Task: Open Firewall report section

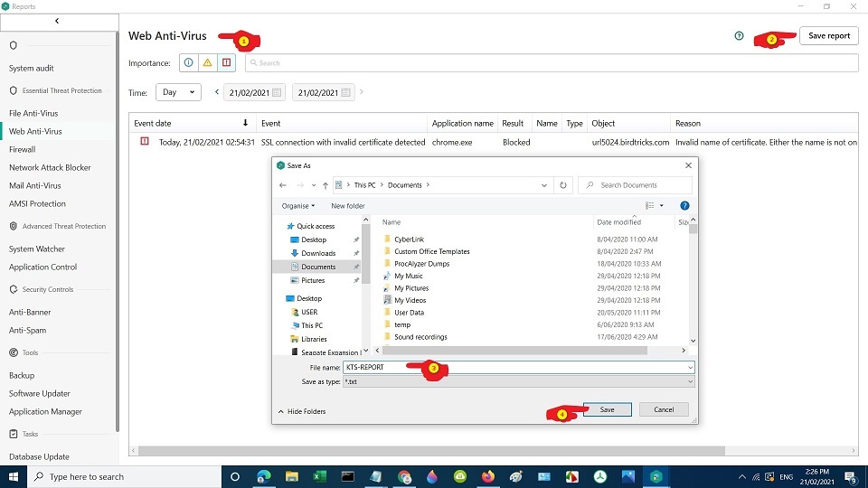Action: pos(22,149)
